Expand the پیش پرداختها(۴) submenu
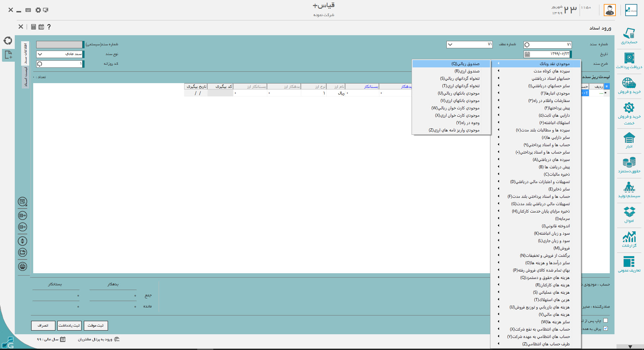The height and width of the screenshot is (350, 644). point(536,108)
